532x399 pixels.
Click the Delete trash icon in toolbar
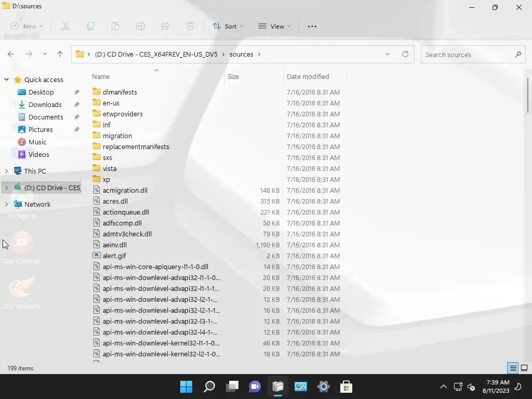point(190,26)
